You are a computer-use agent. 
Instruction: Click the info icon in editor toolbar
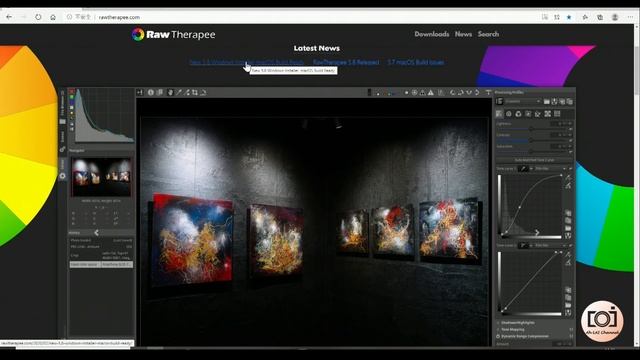click(151, 93)
